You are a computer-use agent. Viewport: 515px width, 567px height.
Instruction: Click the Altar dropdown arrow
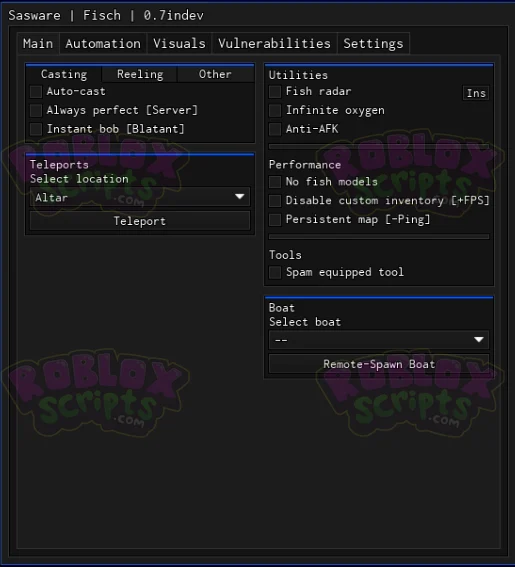[239, 197]
